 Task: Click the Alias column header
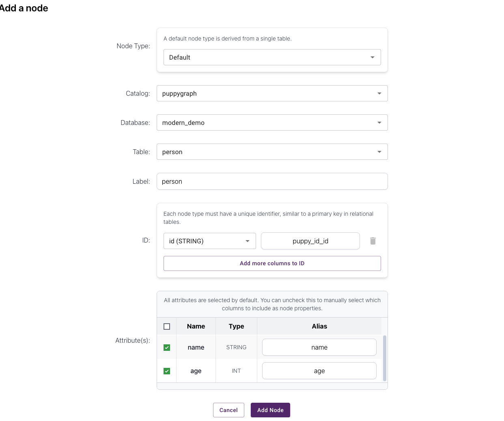319,326
